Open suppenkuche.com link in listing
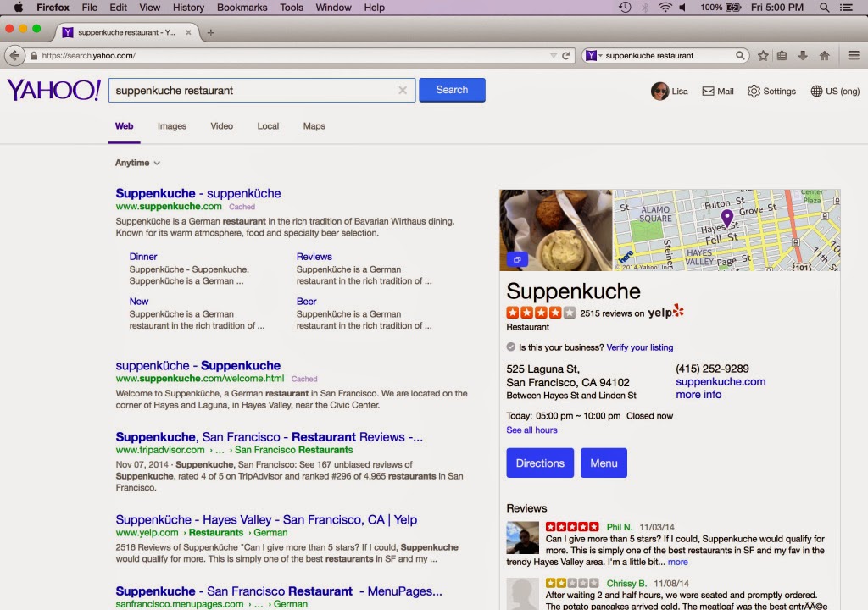 coord(721,381)
